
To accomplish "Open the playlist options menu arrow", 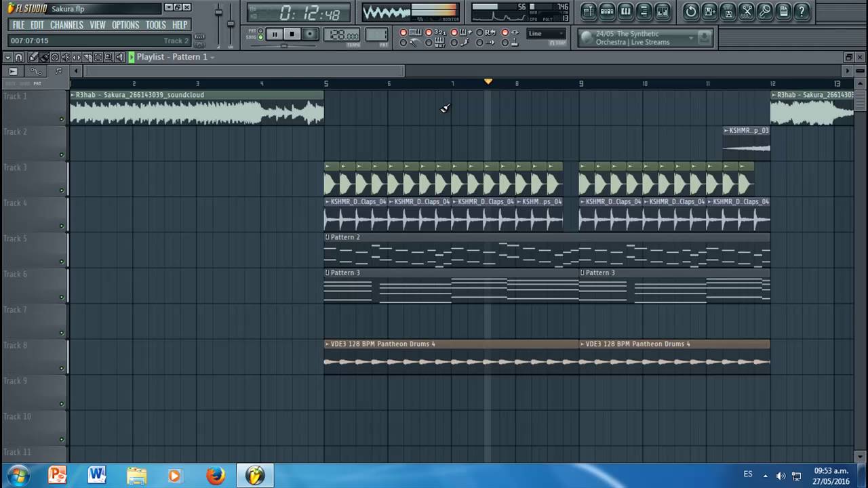I will pyautogui.click(x=8, y=57).
